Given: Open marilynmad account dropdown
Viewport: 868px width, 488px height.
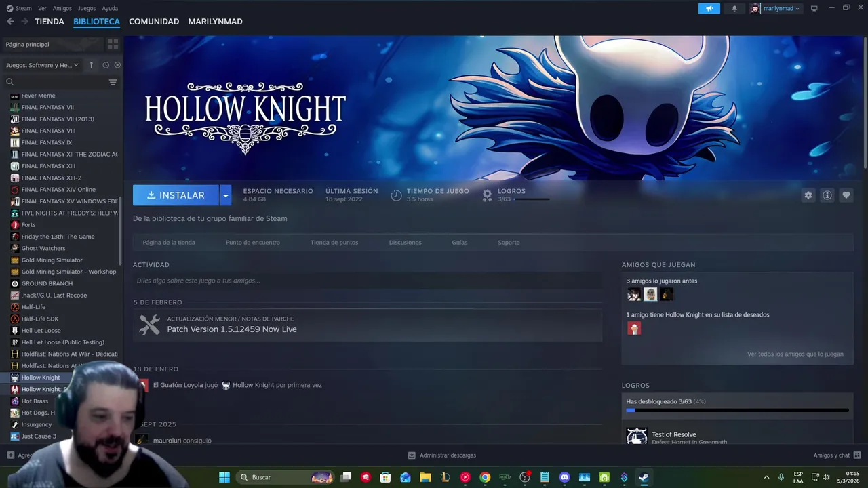Looking at the screenshot, I should pyautogui.click(x=775, y=8).
